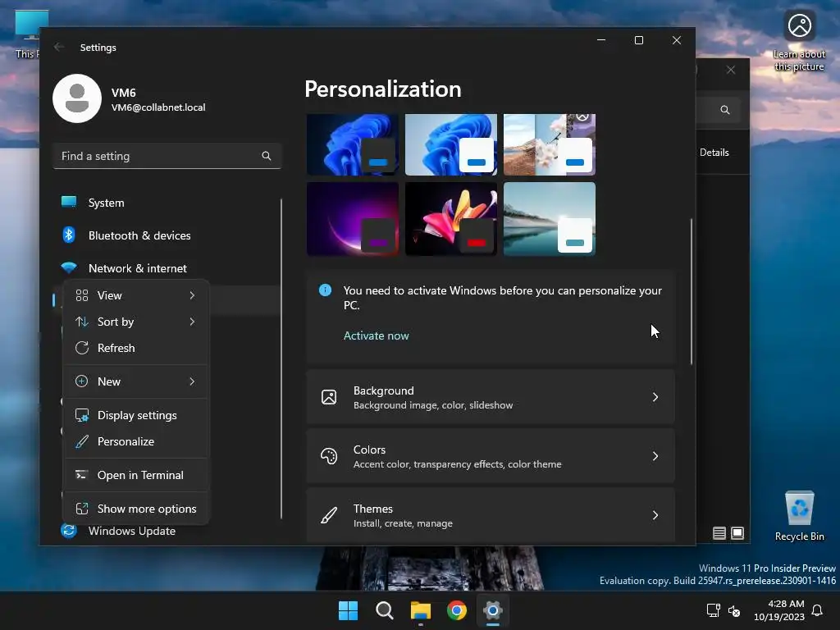Click the network display tray icon
This screenshot has height=630, width=840.
pyautogui.click(x=714, y=610)
